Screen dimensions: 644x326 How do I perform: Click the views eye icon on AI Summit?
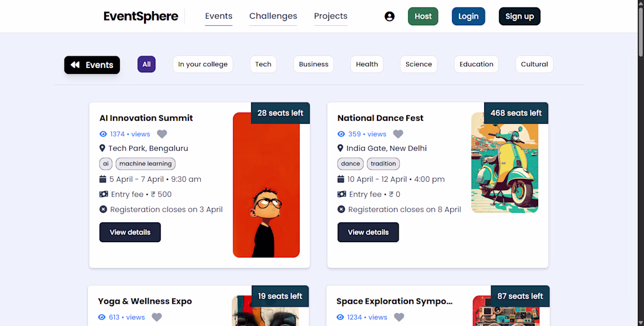click(x=104, y=134)
